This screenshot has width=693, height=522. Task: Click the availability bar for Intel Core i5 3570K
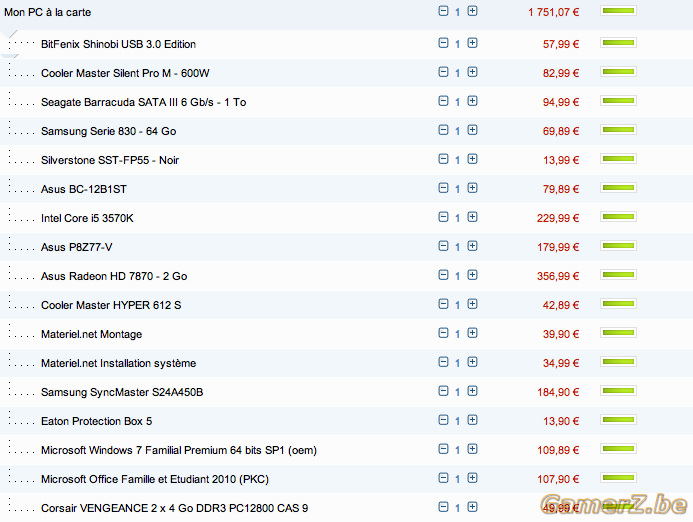[618, 217]
